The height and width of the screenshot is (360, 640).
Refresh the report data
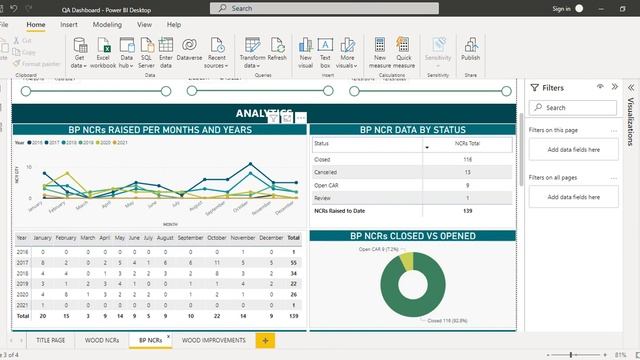[x=277, y=49]
